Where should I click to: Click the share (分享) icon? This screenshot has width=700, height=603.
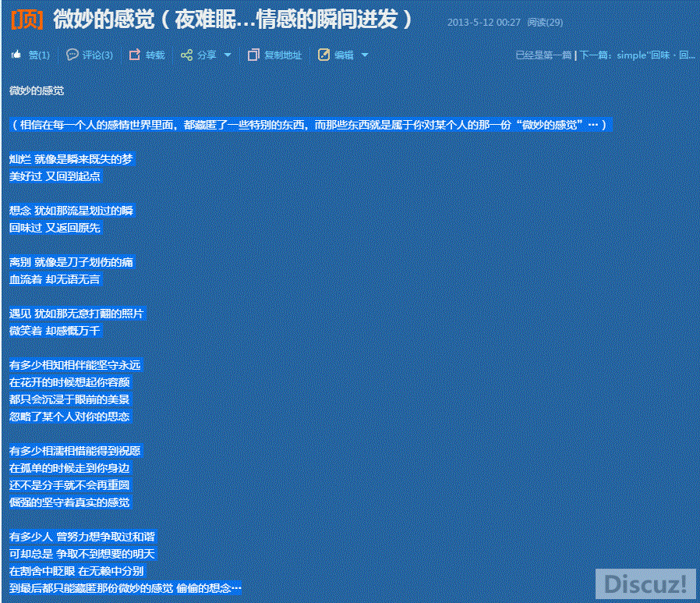click(186, 55)
